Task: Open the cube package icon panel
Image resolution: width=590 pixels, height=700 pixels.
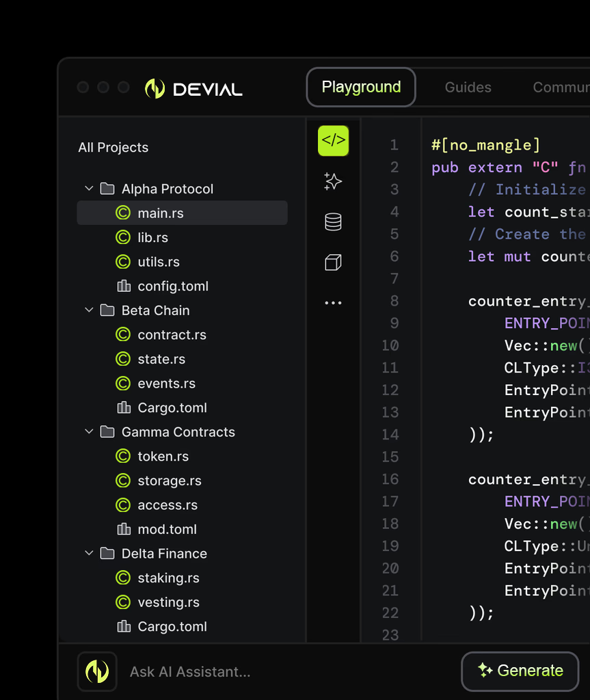Action: pos(333,262)
